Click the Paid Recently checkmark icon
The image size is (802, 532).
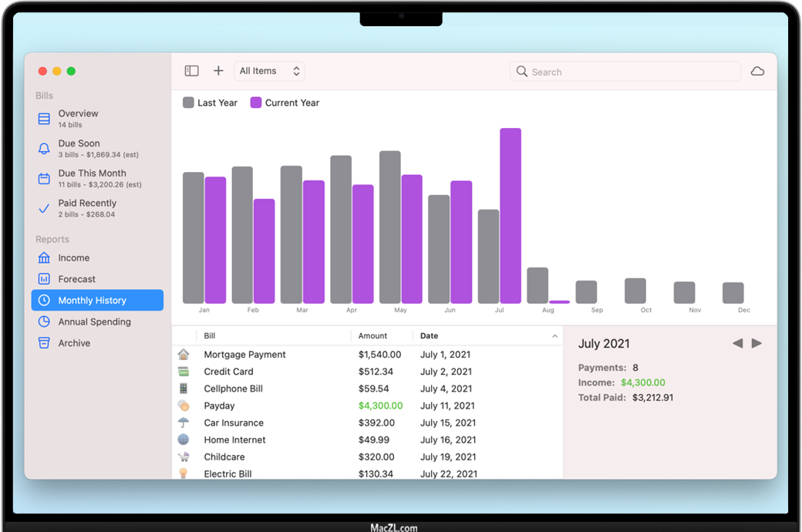(x=44, y=208)
